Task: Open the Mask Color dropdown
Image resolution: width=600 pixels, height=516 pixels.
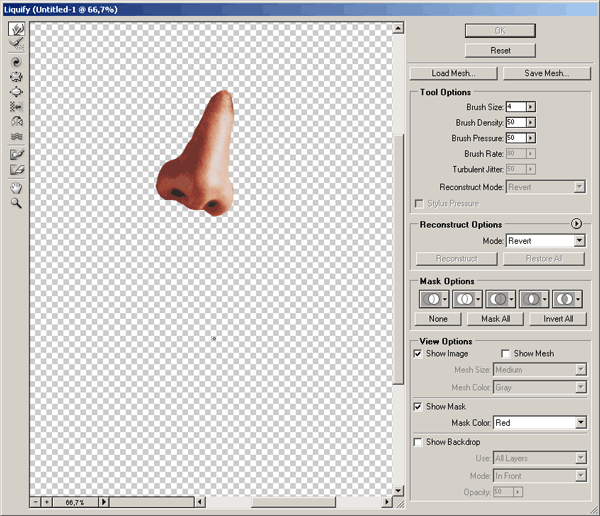Action: 580,423
